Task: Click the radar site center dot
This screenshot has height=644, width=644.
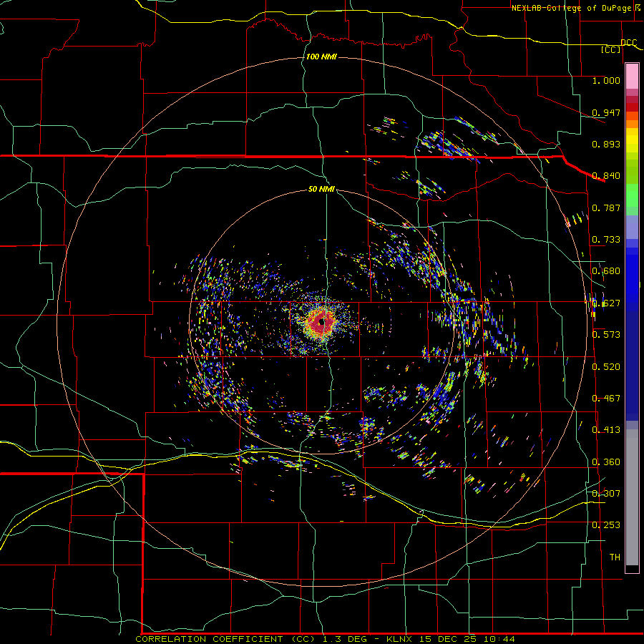Action: click(x=323, y=321)
